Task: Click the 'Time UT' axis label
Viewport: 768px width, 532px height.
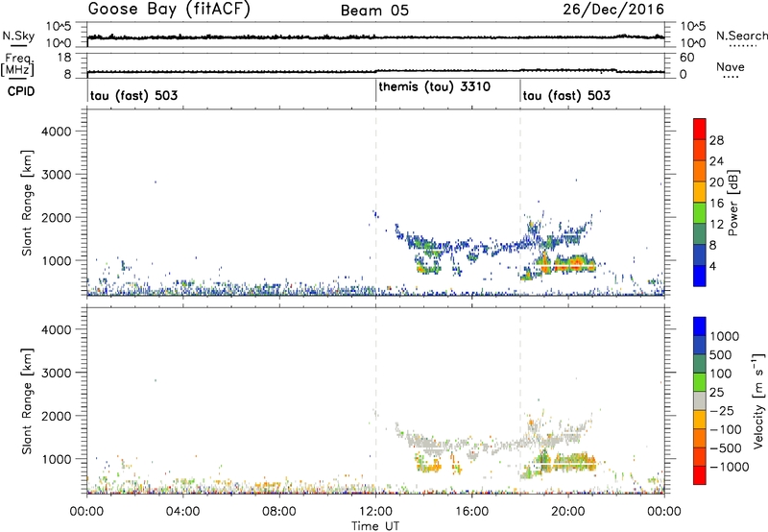Action: tap(375, 526)
